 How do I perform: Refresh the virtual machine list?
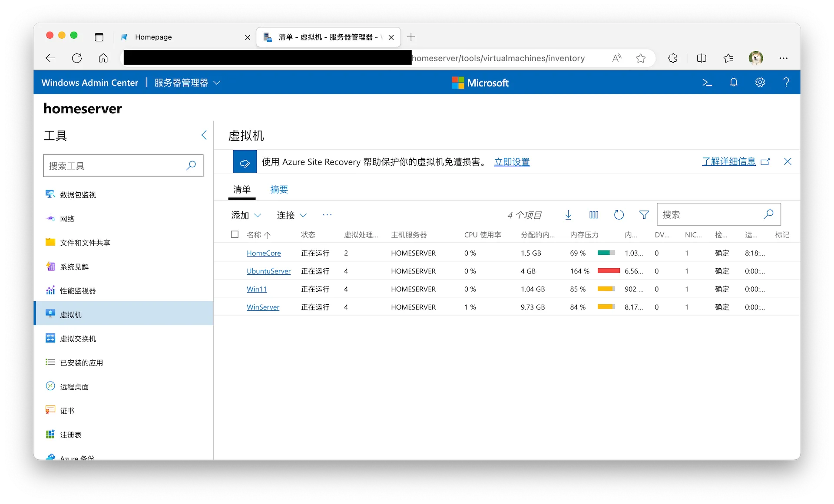click(619, 215)
